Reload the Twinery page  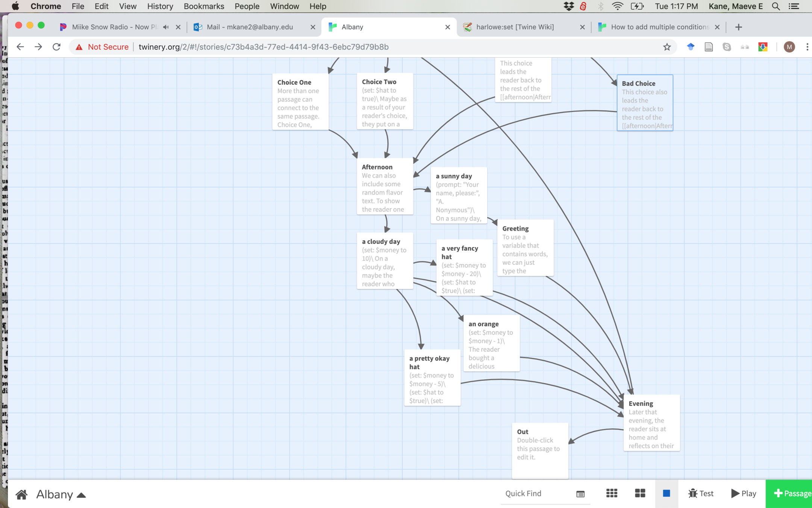pos(56,47)
